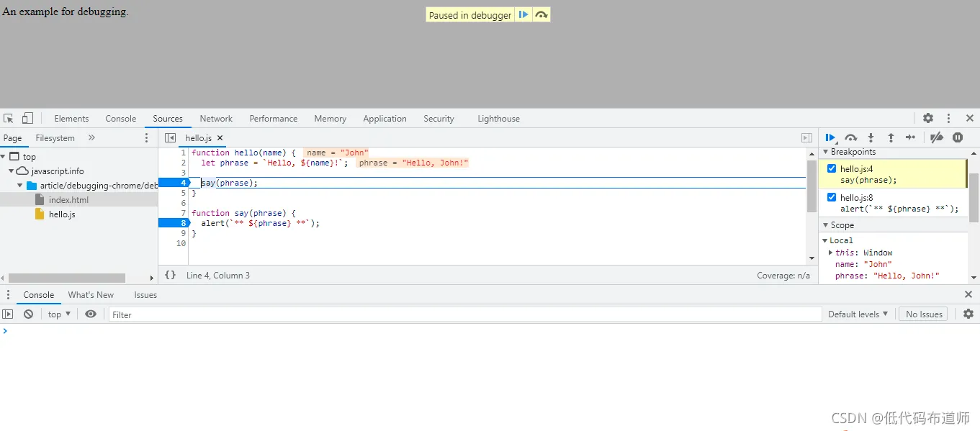The height and width of the screenshot is (431, 980).
Task: Open the Issues drawer tab
Action: point(145,295)
